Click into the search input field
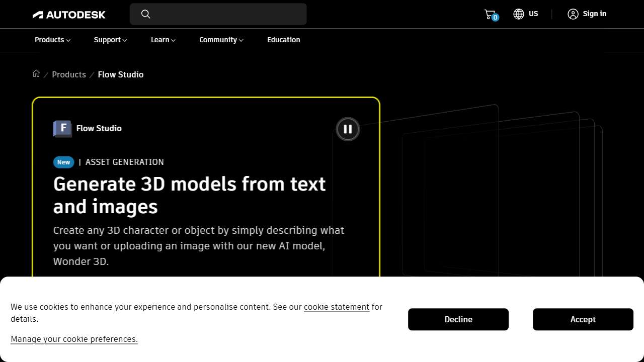 tap(226, 14)
